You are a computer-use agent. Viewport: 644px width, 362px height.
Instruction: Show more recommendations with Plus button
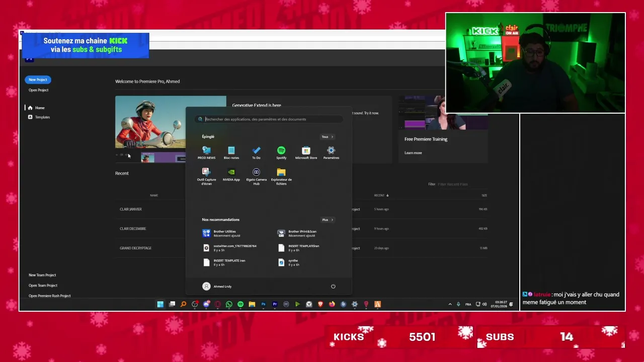pyautogui.click(x=328, y=220)
